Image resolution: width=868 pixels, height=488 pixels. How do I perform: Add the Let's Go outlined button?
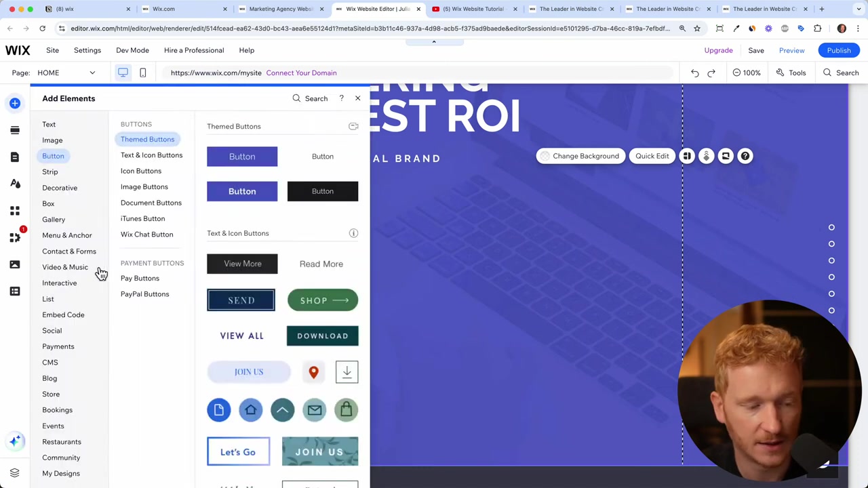pyautogui.click(x=238, y=452)
